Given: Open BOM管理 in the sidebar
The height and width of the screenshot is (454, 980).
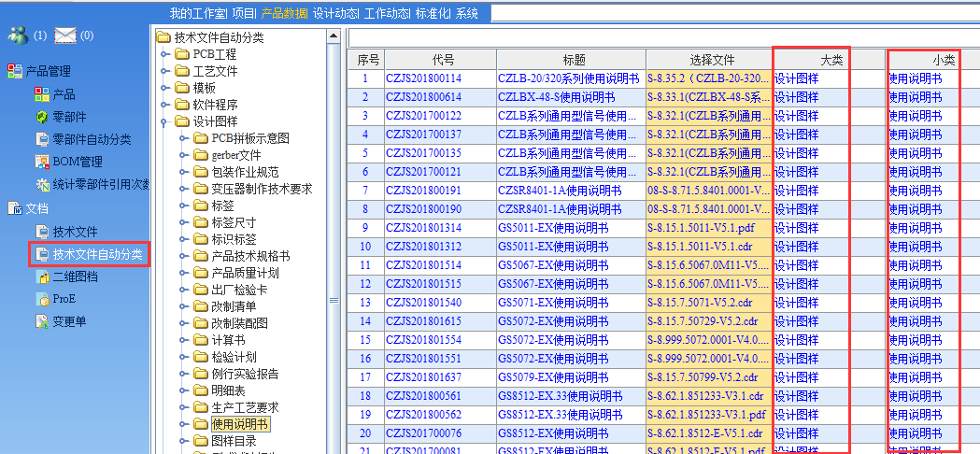Looking at the screenshot, I should click(77, 162).
